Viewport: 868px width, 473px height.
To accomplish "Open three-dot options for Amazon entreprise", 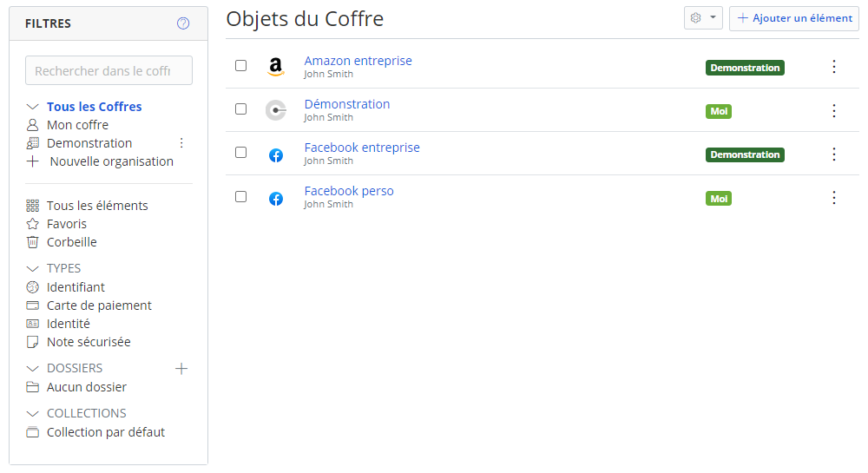I will 833,67.
